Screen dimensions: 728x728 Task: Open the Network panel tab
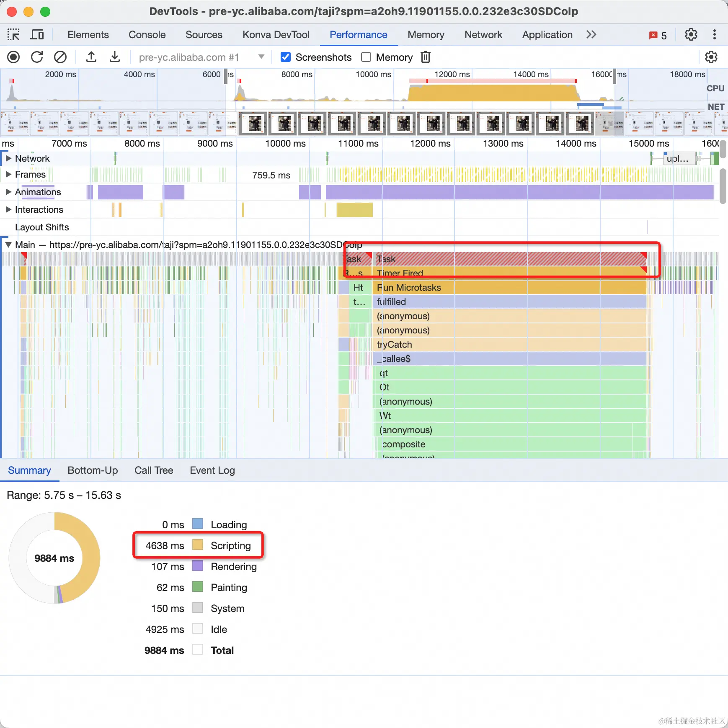(x=483, y=35)
